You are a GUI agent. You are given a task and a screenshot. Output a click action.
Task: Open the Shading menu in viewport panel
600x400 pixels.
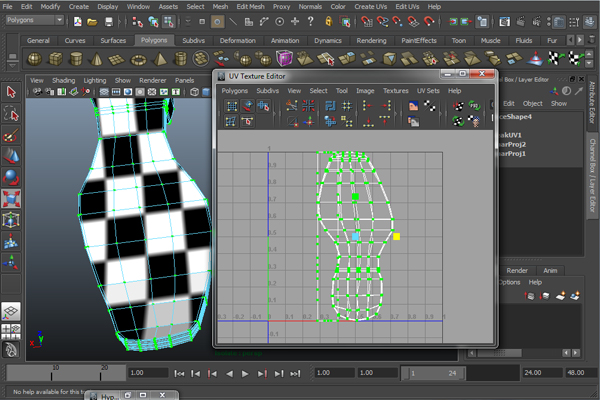[64, 80]
